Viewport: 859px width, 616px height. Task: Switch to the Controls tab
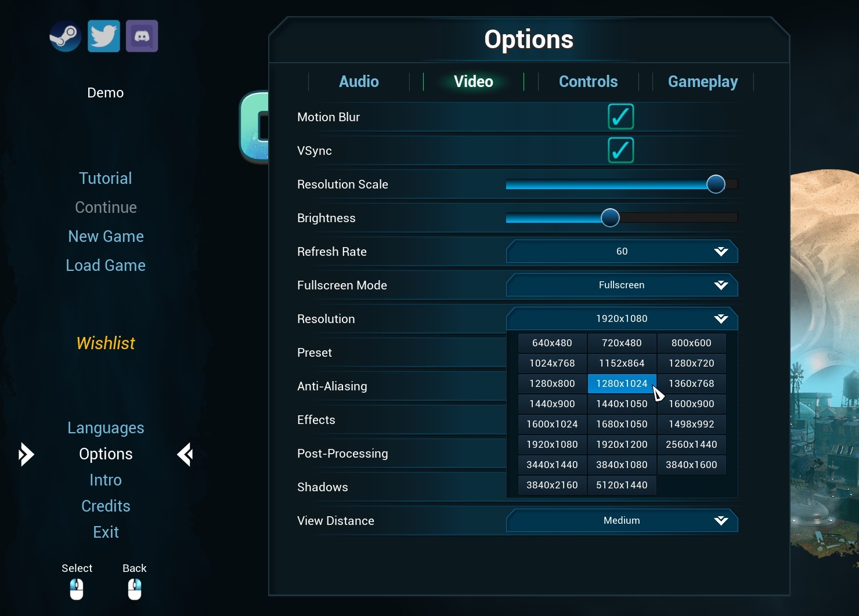[x=588, y=82]
